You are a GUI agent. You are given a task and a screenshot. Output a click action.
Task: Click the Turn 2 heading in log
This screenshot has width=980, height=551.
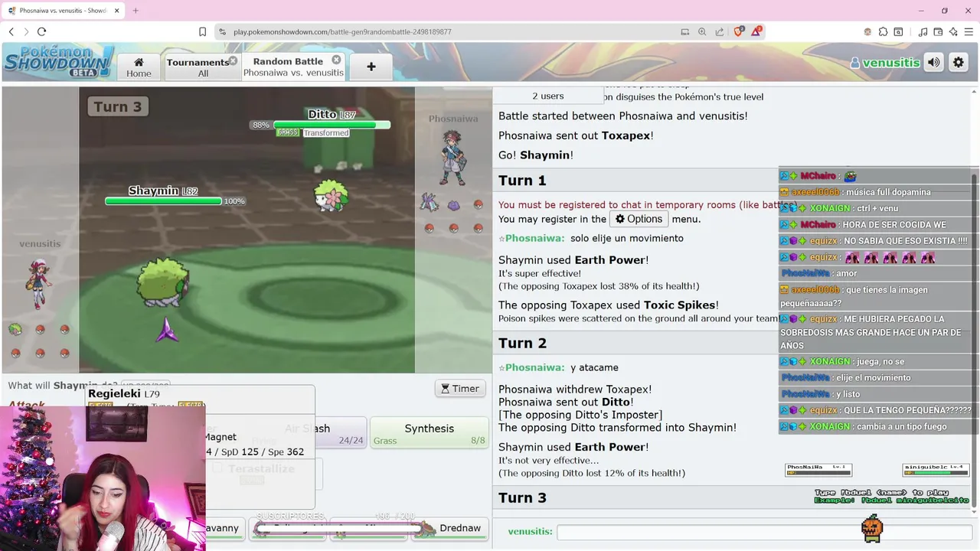point(522,343)
